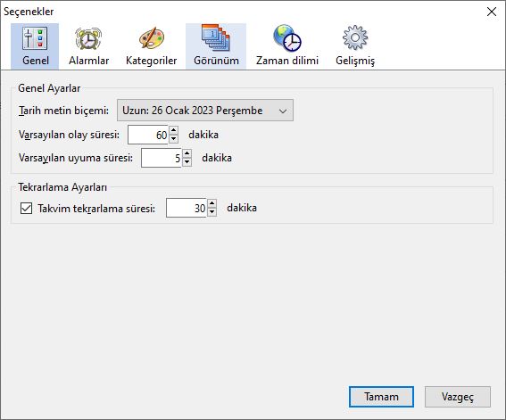The width and height of the screenshot is (506, 420).
Task: Open the Alarmlar alarm clock icon
Action: pos(88,38)
